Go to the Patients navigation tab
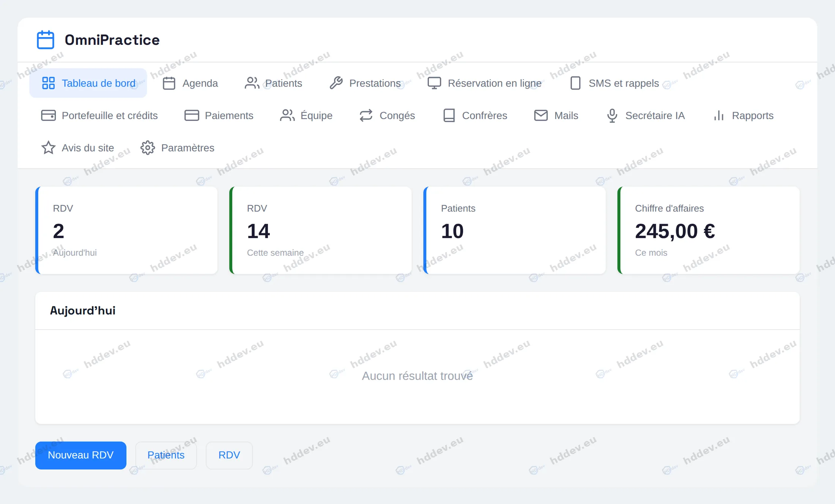This screenshot has width=835, height=504. [x=273, y=83]
